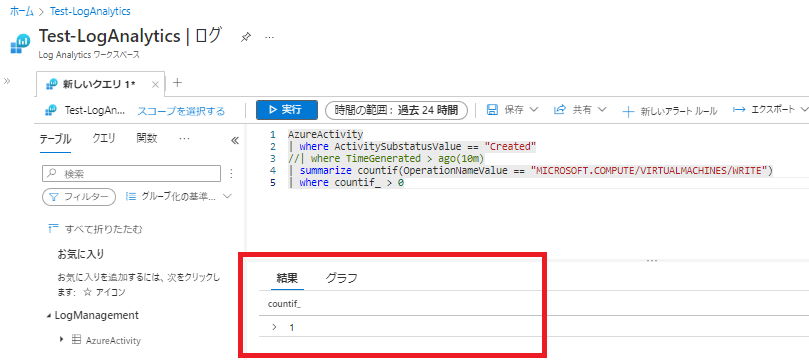Open more sidebar tabs ellipsis
This screenshot has height=360, width=809.
(x=184, y=138)
